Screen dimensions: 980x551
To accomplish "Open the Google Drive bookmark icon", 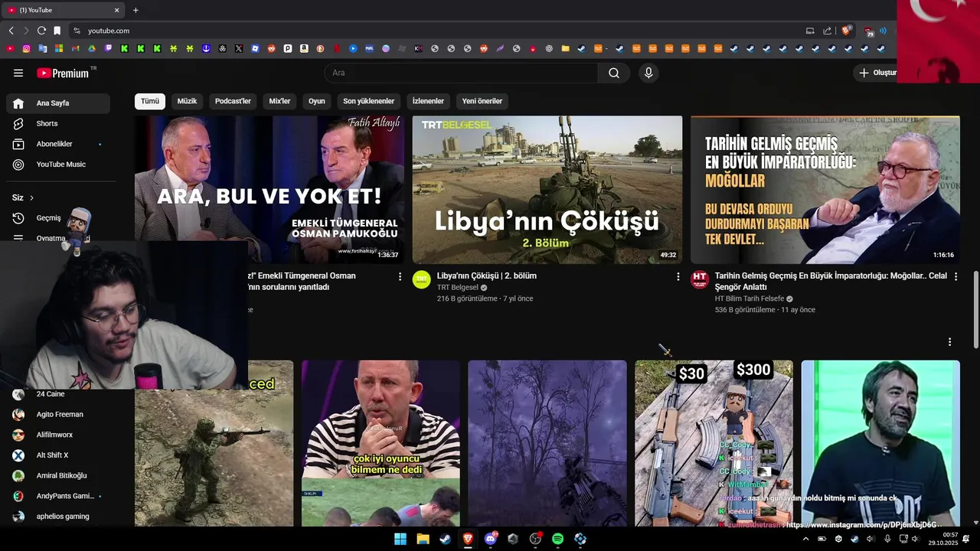I will (92, 48).
